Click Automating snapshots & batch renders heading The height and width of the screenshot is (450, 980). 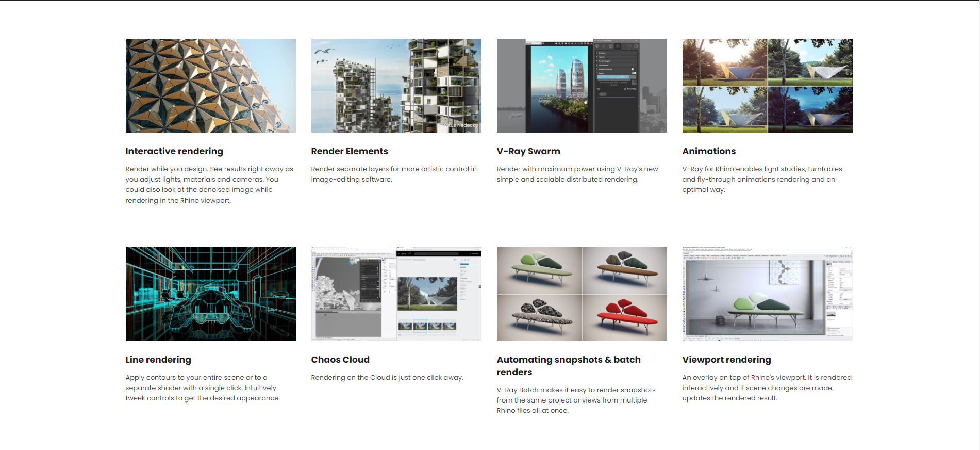pyautogui.click(x=569, y=366)
